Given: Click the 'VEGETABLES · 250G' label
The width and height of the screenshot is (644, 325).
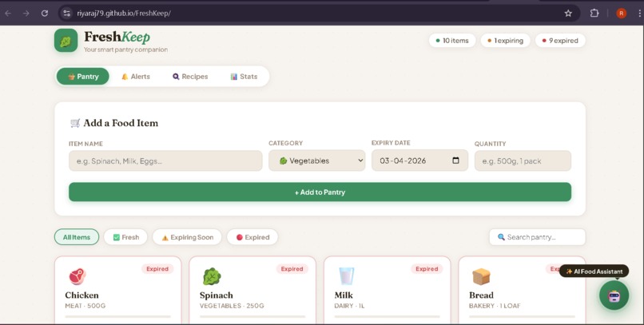Looking at the screenshot, I should [x=232, y=306].
